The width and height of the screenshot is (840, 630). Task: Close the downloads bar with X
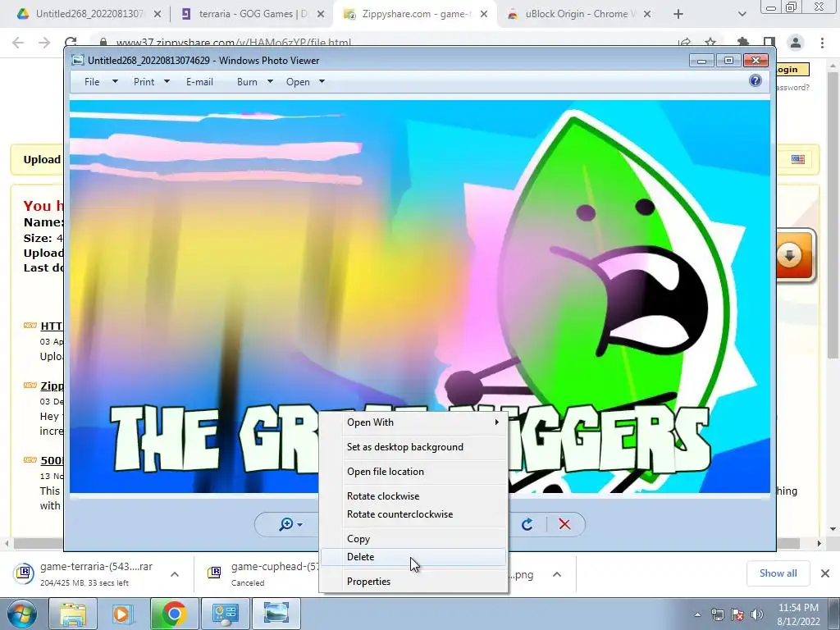[825, 573]
